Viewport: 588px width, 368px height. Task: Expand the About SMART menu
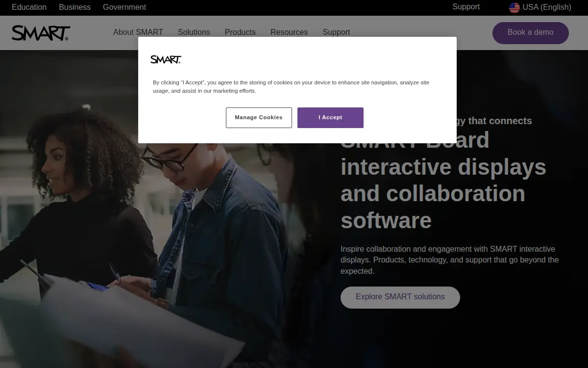click(138, 32)
